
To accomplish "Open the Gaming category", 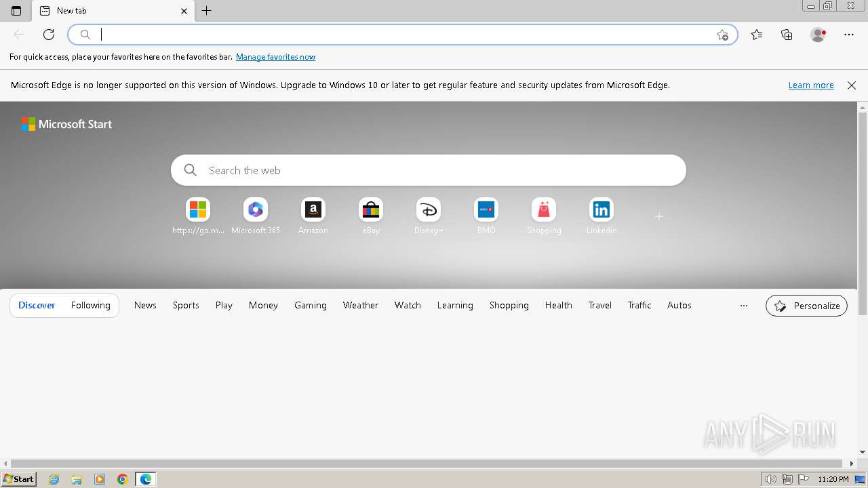I will click(x=311, y=306).
